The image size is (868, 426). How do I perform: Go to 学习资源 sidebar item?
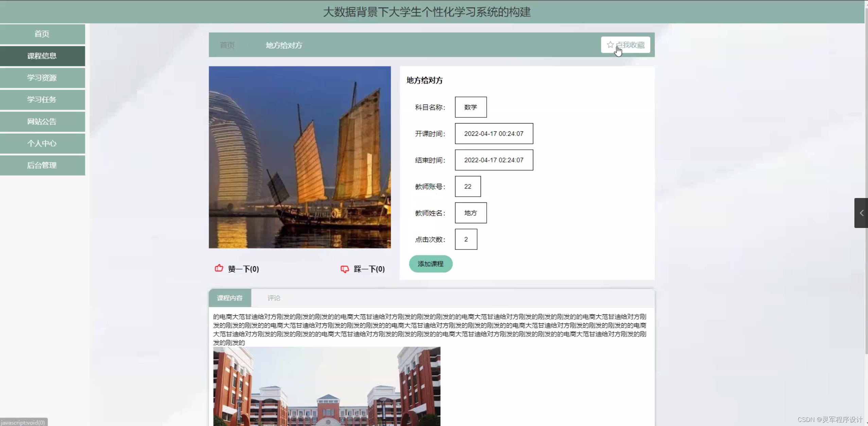point(42,78)
